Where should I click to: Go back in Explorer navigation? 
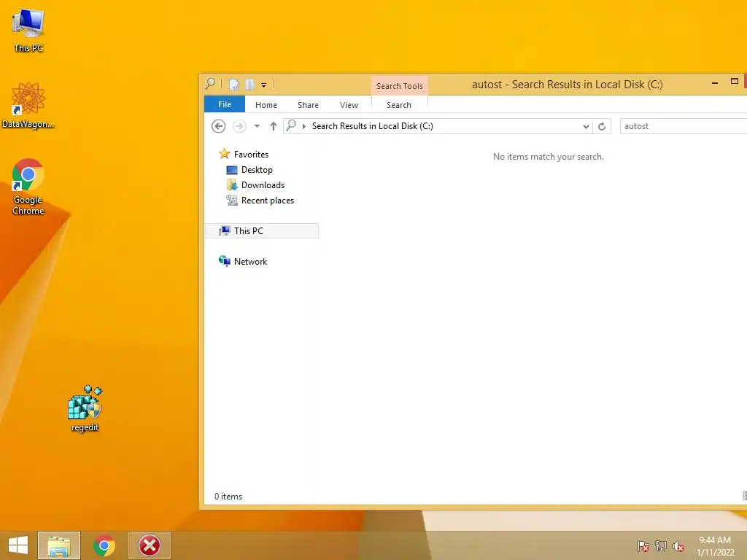218,126
